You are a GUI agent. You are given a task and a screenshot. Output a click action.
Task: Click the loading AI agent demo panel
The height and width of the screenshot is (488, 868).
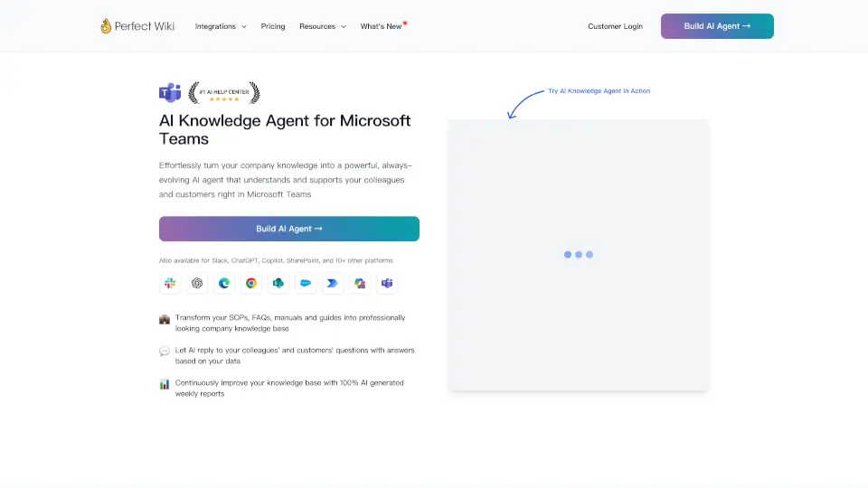pyautogui.click(x=578, y=255)
